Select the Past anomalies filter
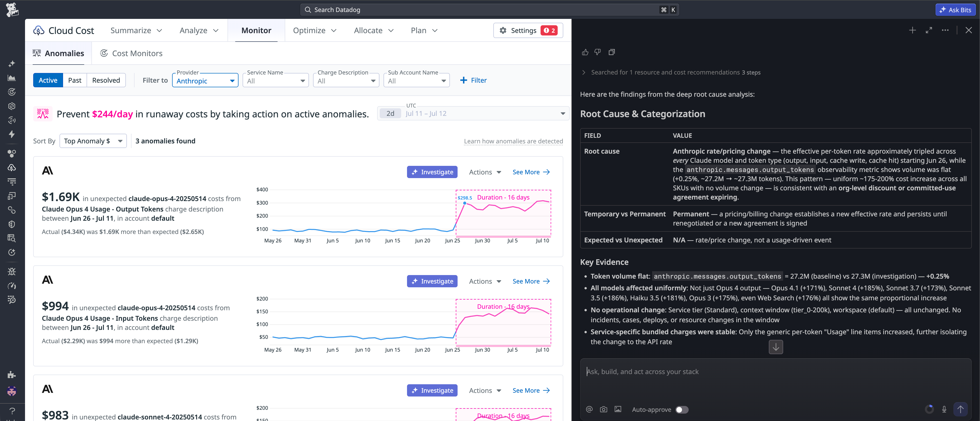The height and width of the screenshot is (421, 980). pos(75,80)
